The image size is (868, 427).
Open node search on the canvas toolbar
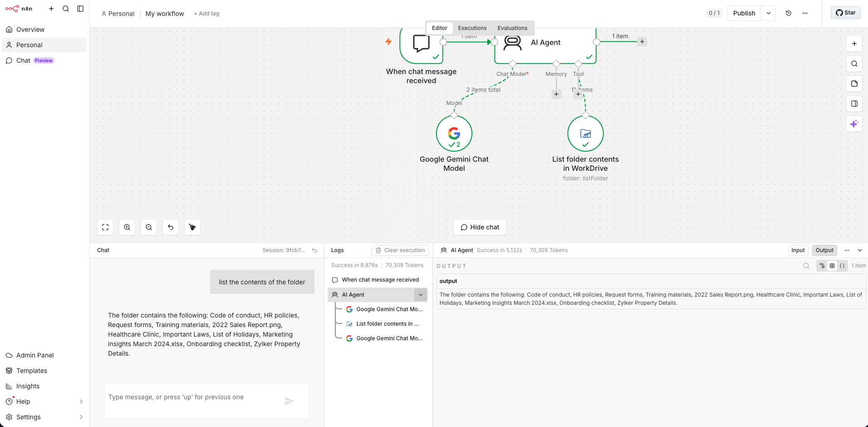click(x=854, y=64)
